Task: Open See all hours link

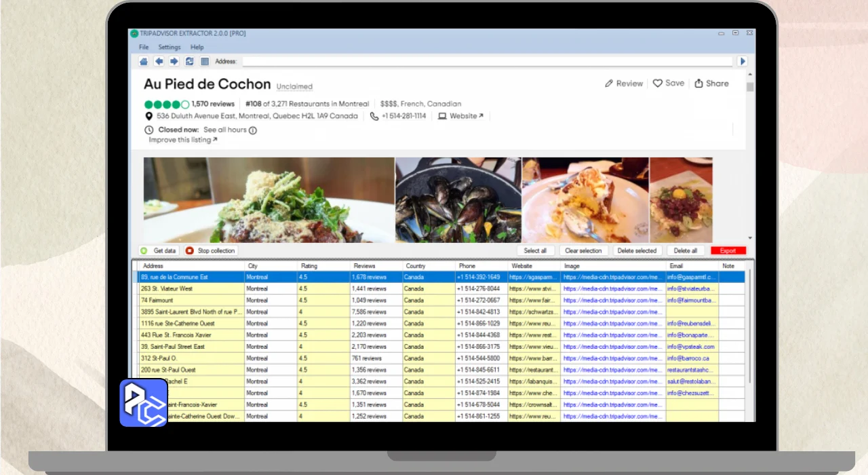Action: click(225, 130)
